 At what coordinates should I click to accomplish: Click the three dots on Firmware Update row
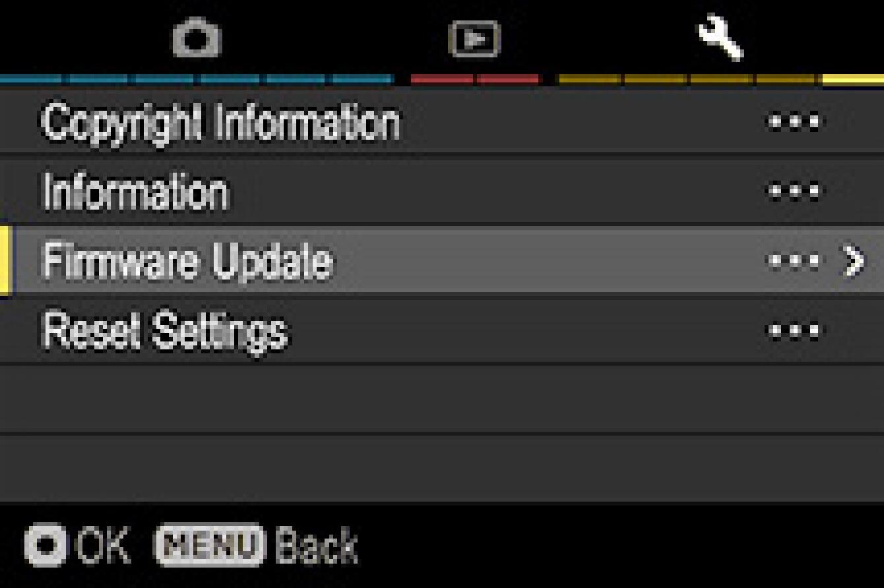[x=795, y=261]
